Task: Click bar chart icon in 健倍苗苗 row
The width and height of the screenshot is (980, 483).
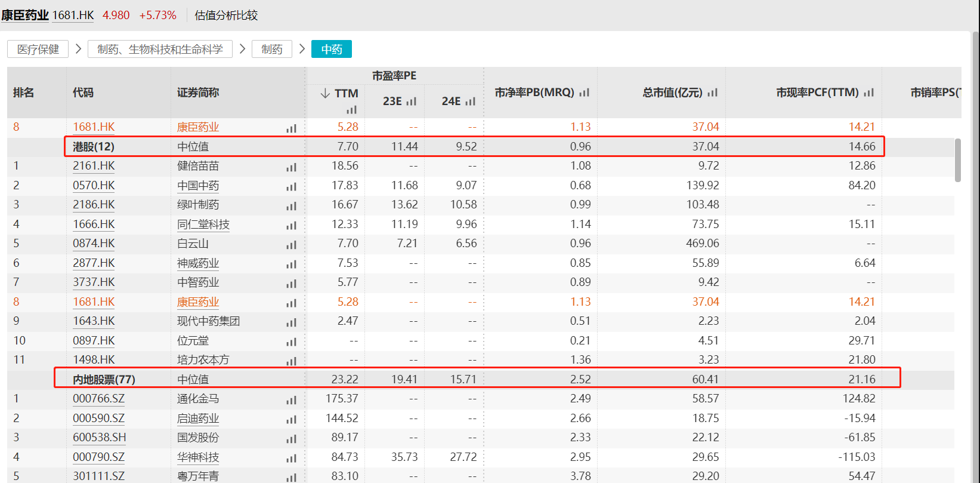Action: pyautogui.click(x=291, y=167)
